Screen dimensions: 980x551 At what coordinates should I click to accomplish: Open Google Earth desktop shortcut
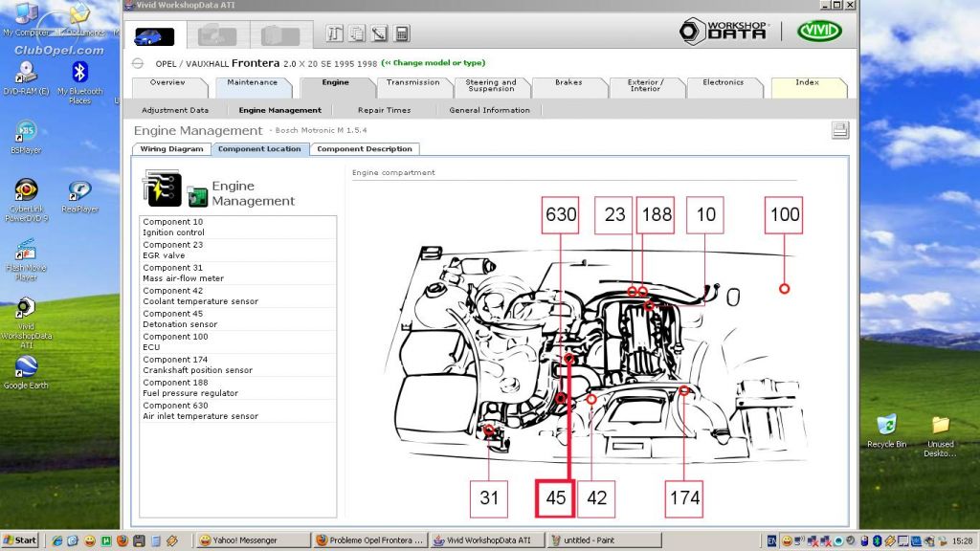coord(26,372)
